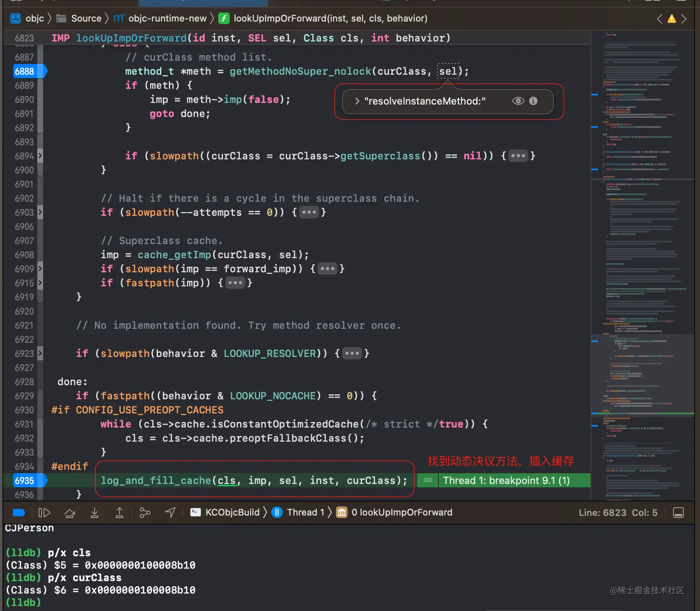Open the lookUpImpOrForward(inst, sel, cls, behavior) symbol menu
Viewport: 700px width, 611px height.
pos(331,19)
